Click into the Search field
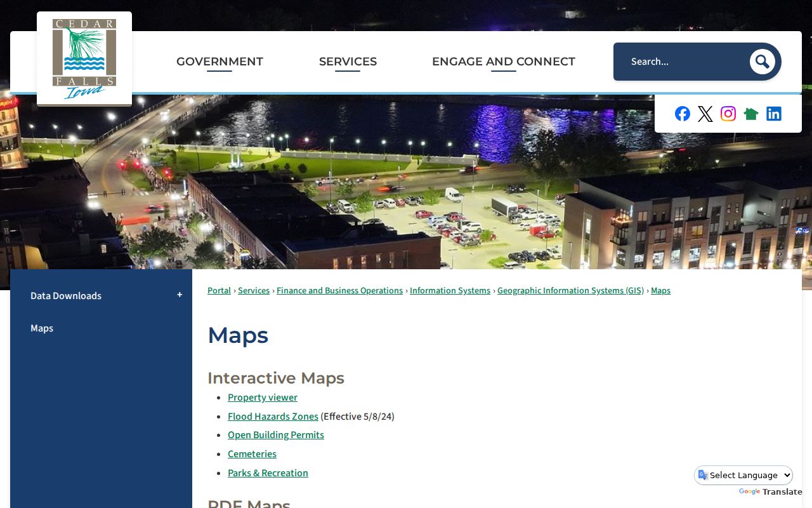This screenshot has height=508, width=812. (682, 62)
